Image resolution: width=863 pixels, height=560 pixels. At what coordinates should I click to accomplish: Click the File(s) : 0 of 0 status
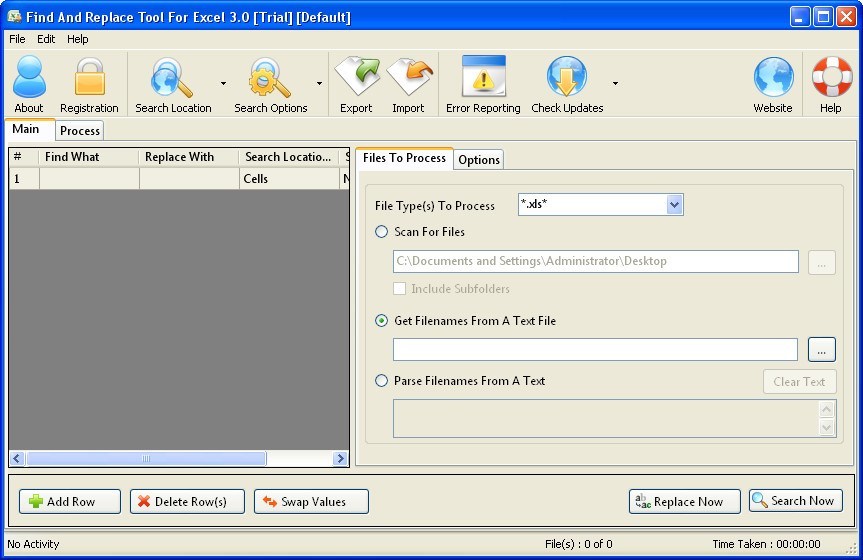[578, 544]
